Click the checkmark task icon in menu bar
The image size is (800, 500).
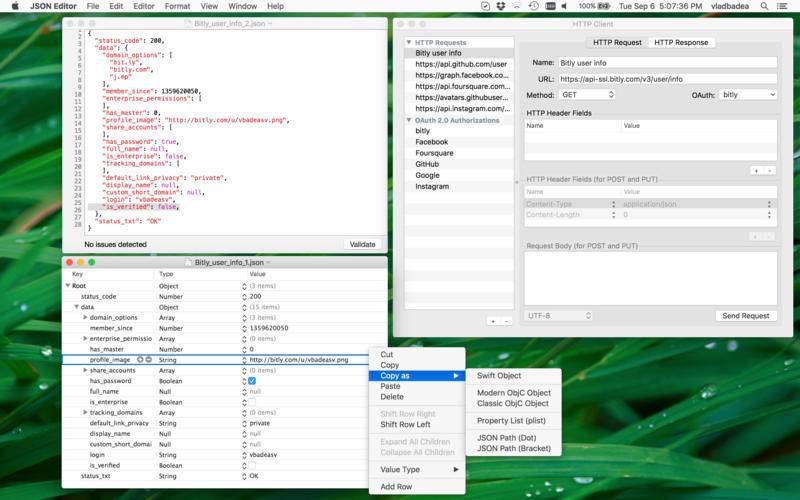pyautogui.click(x=485, y=6)
